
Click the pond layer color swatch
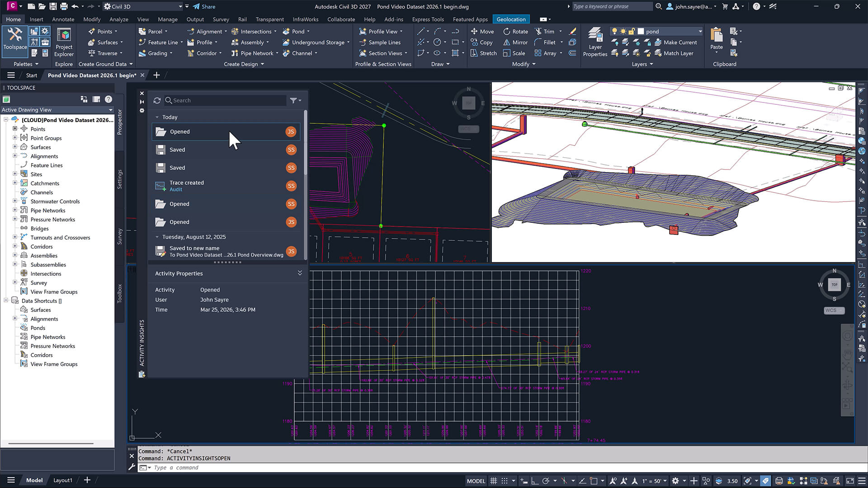[x=641, y=31]
